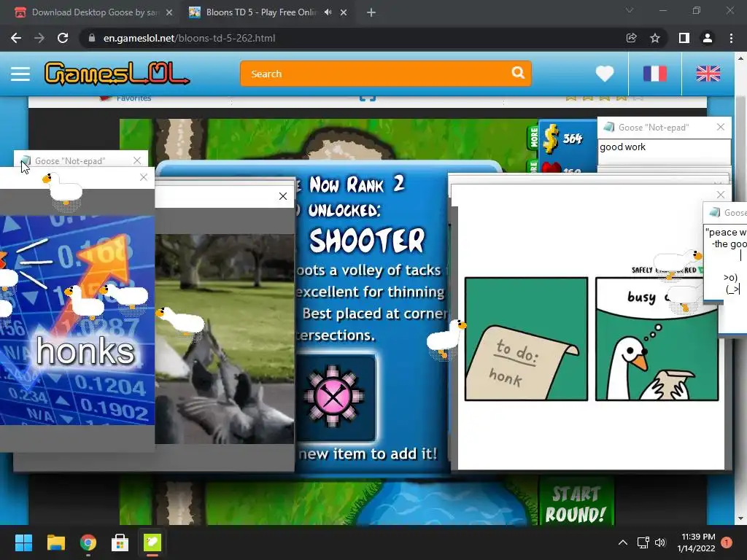
Task: Open network settings tray icon
Action: pyautogui.click(x=643, y=542)
